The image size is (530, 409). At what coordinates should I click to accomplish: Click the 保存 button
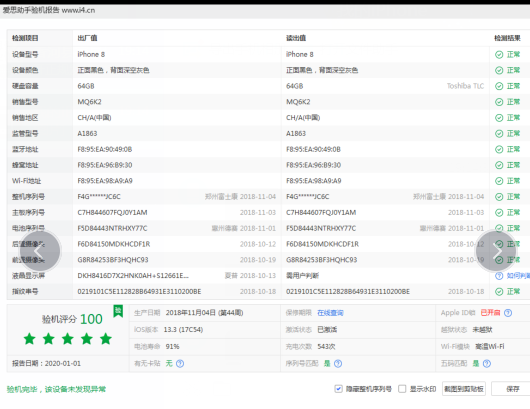click(x=512, y=389)
